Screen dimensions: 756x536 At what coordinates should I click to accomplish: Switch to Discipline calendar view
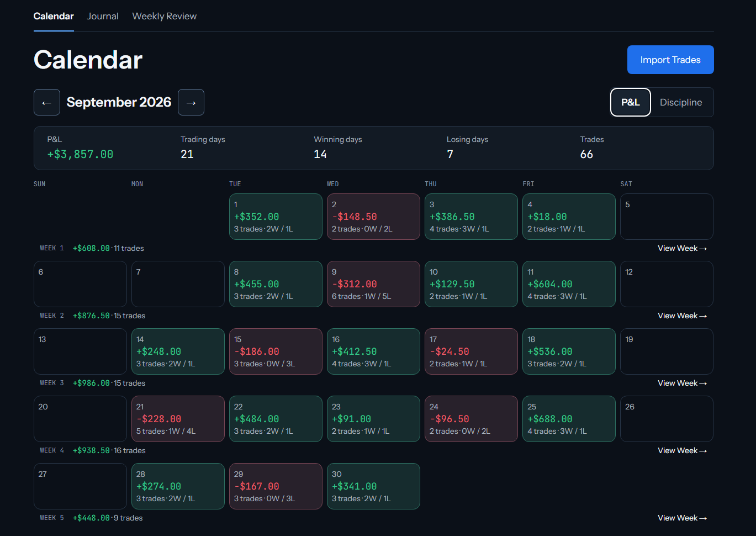point(681,102)
